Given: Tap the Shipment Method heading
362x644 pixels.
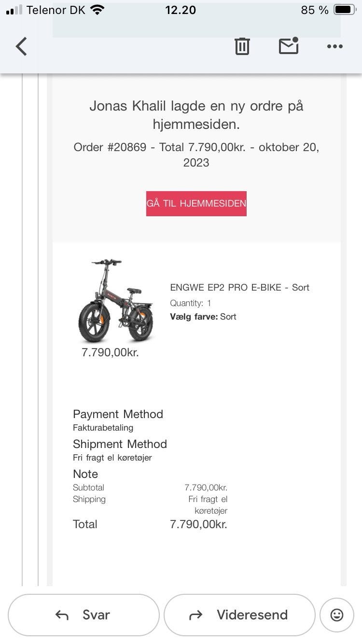Looking at the screenshot, I should point(120,444).
